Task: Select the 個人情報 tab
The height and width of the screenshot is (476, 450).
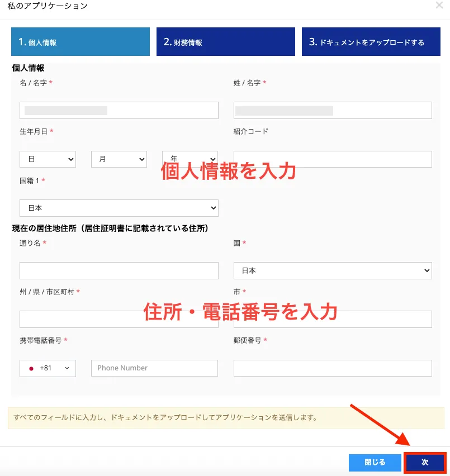Action: click(80, 41)
